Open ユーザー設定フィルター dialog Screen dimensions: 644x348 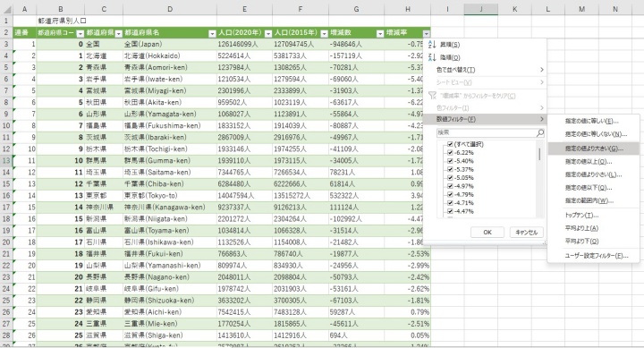594,256
